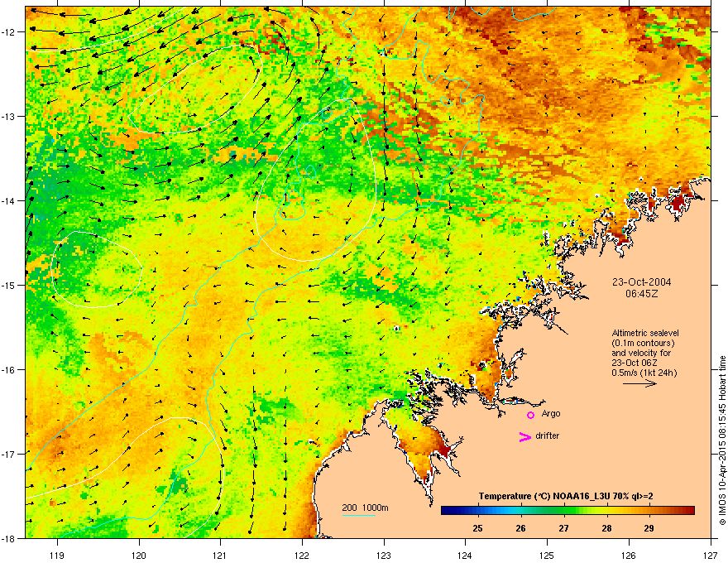Click the 28 label under the temperature colorbar

(x=606, y=528)
